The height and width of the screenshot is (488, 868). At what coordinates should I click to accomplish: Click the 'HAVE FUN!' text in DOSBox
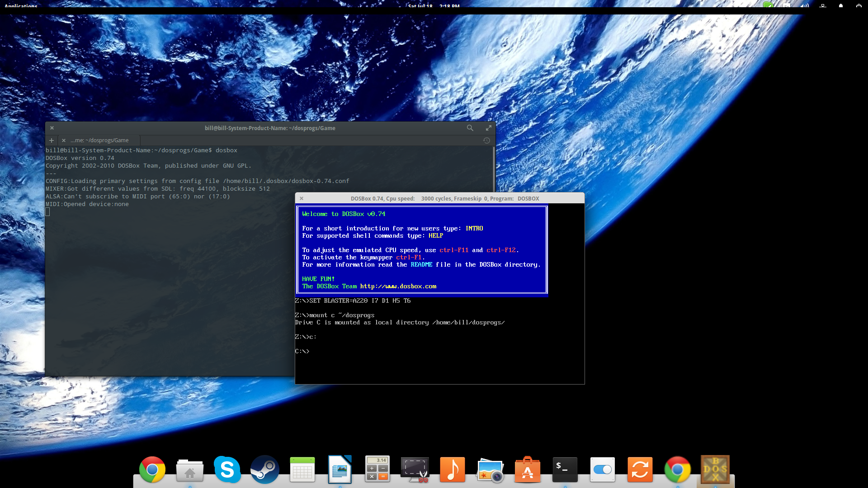318,279
